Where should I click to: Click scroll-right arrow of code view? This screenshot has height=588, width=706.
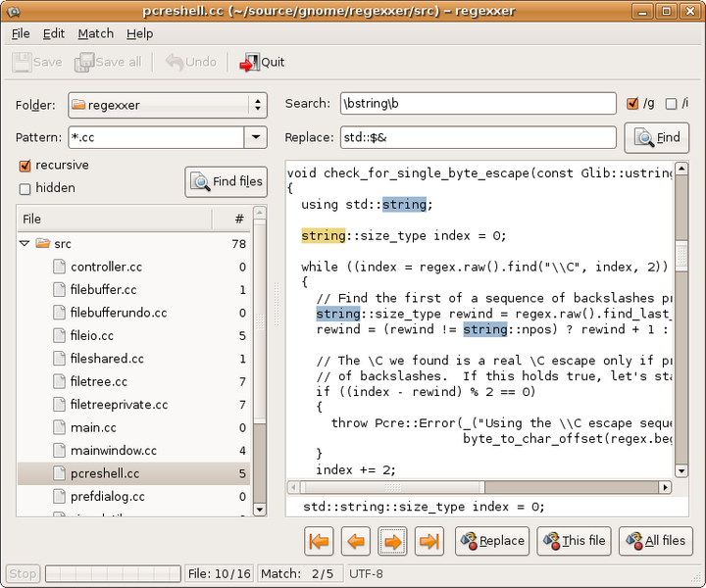click(665, 487)
